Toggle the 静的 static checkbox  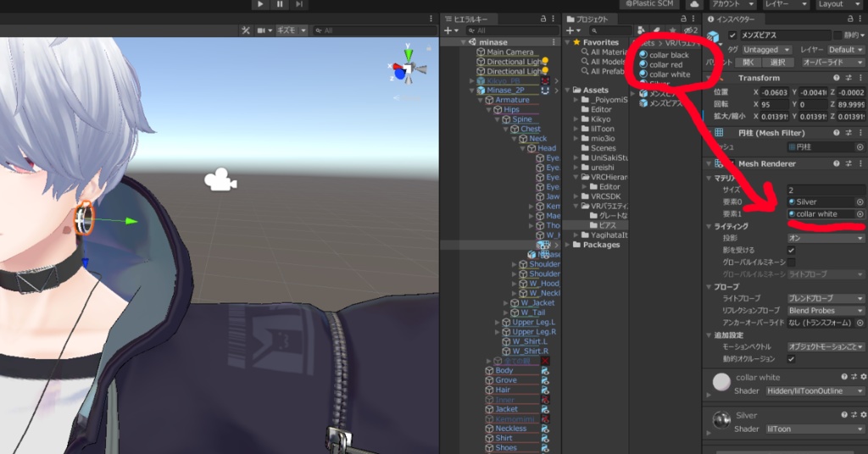(837, 36)
